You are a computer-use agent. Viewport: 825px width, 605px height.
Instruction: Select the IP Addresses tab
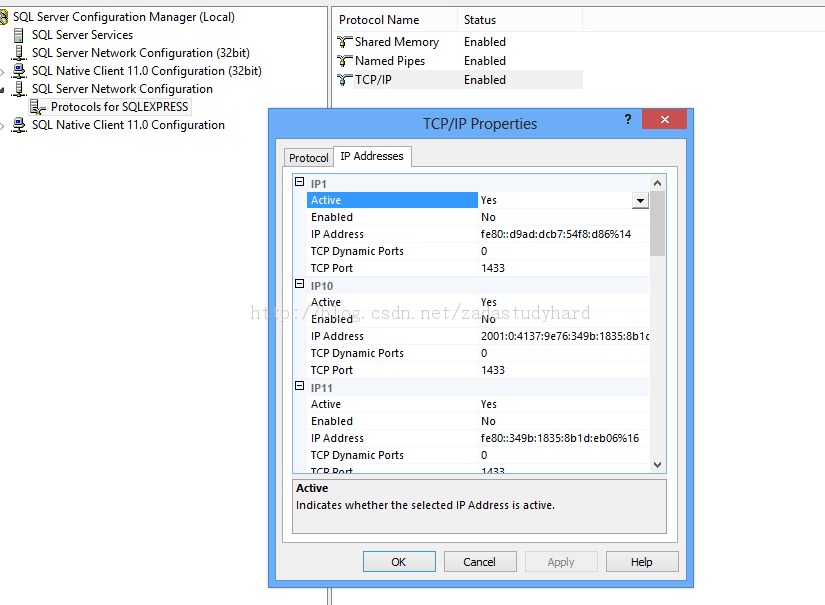371,156
